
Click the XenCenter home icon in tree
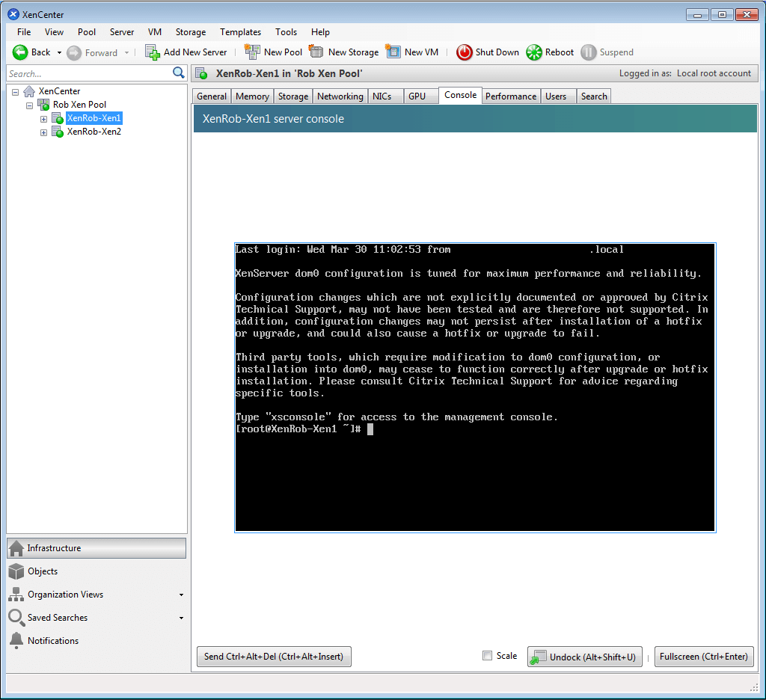(29, 90)
